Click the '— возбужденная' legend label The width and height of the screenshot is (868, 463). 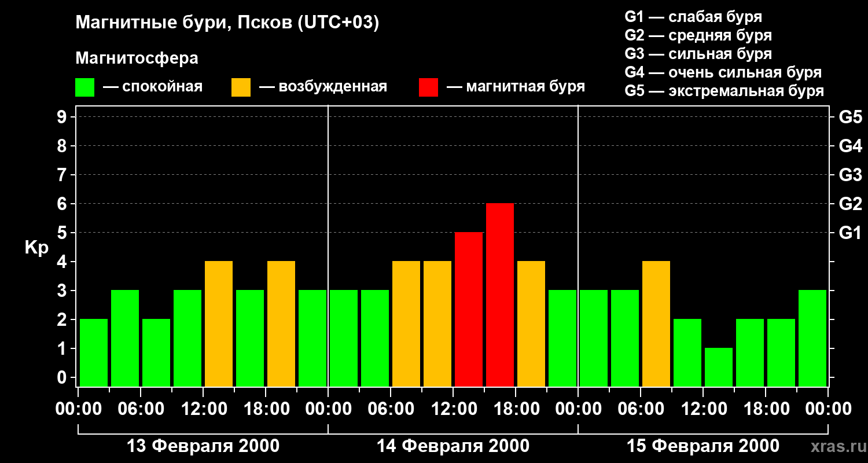(323, 87)
